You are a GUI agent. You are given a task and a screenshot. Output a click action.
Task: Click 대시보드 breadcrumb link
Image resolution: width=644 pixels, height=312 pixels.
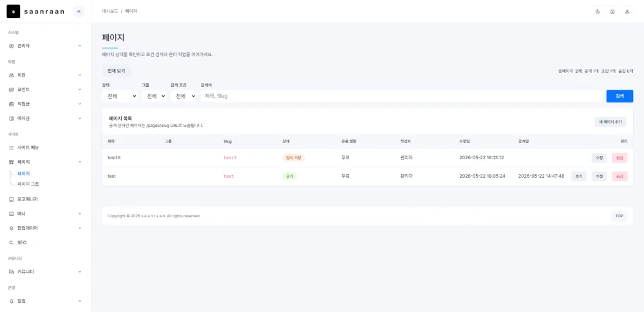pyautogui.click(x=110, y=12)
